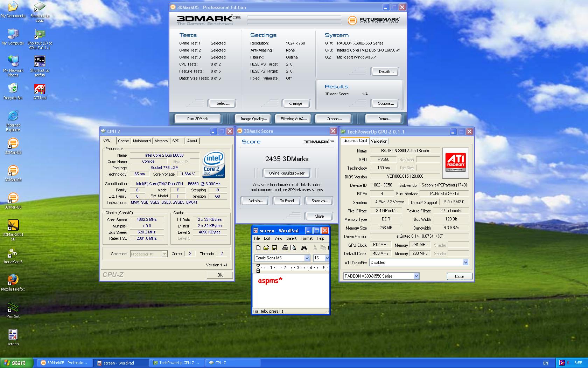Screen dimensions: 588x368
Task: Click the New document icon in WordPad
Action: point(258,248)
